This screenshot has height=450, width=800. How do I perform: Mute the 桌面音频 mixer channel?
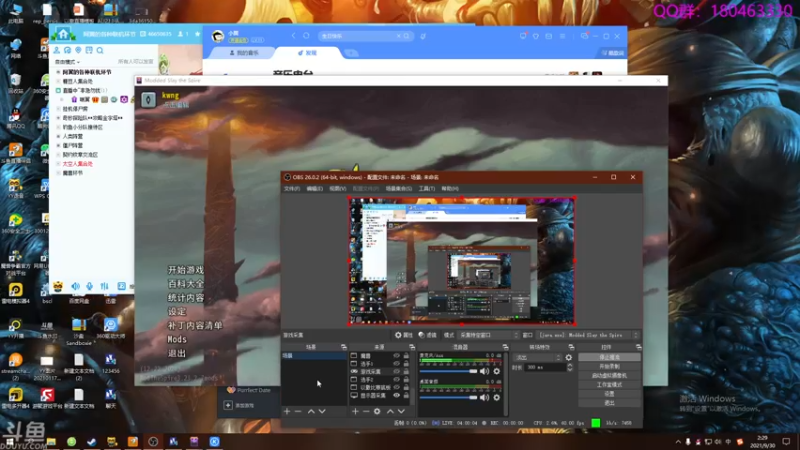tap(484, 397)
